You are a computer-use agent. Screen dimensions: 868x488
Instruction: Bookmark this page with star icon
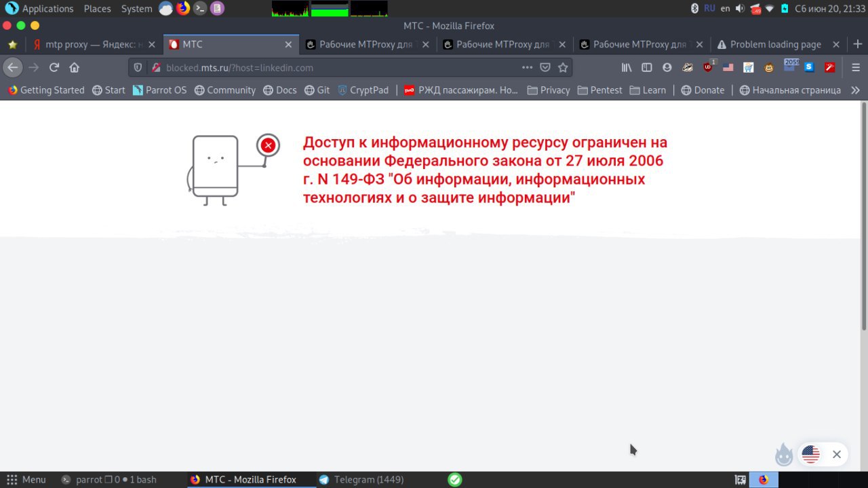coord(563,67)
